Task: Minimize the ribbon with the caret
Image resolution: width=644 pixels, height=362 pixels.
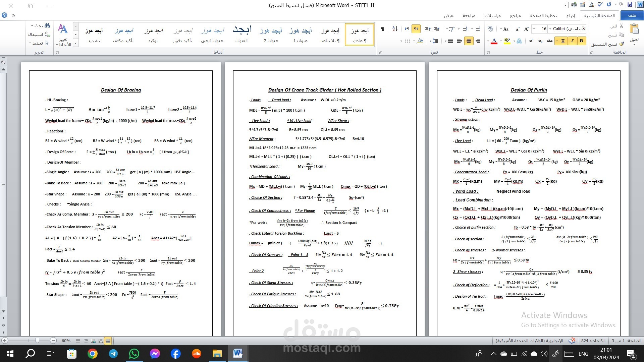Action: [13, 15]
